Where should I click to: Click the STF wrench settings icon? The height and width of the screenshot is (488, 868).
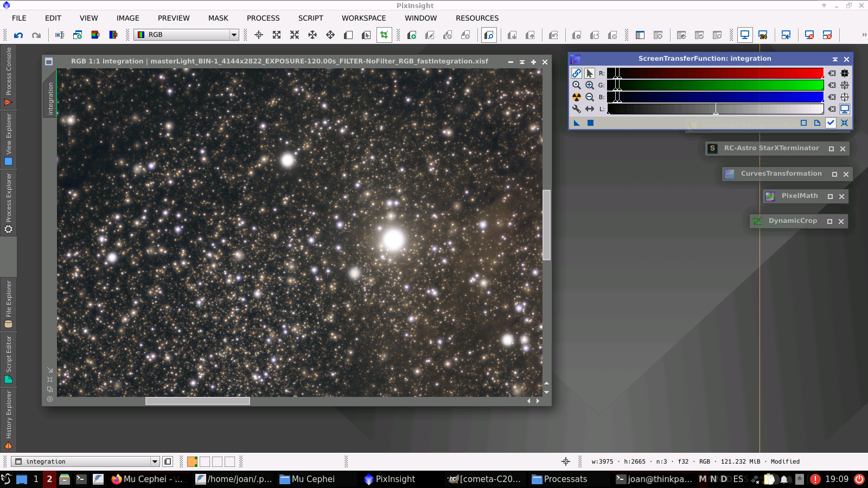point(576,109)
